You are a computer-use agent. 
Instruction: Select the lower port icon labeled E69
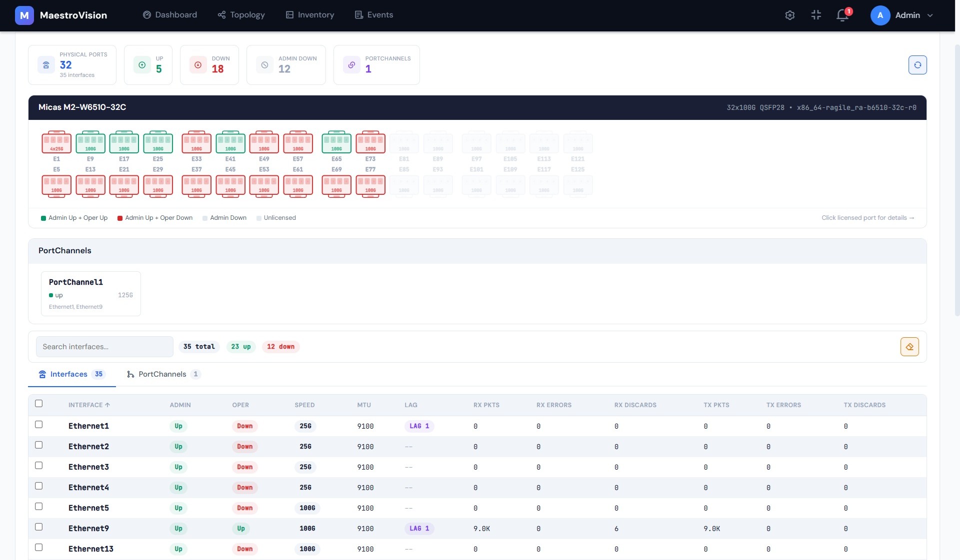point(336,186)
